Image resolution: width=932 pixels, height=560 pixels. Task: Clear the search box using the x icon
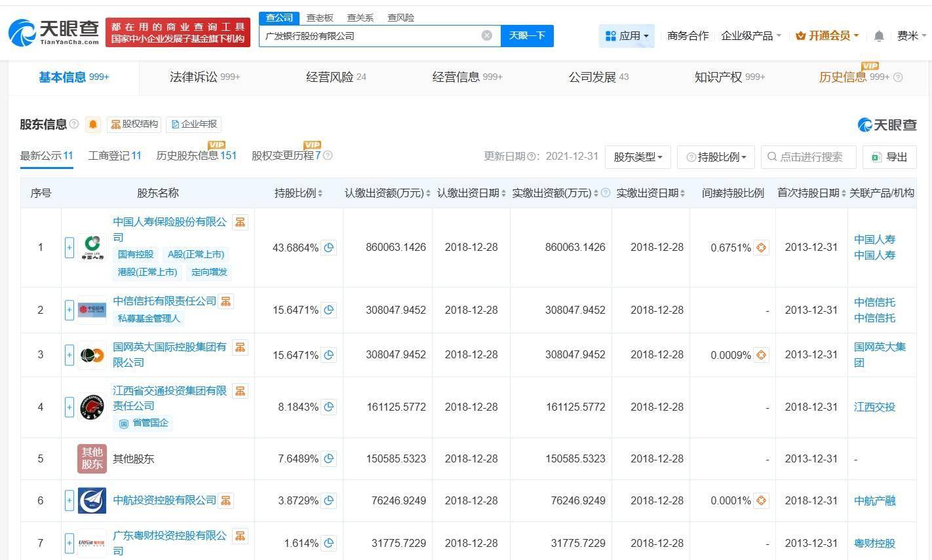click(x=487, y=36)
